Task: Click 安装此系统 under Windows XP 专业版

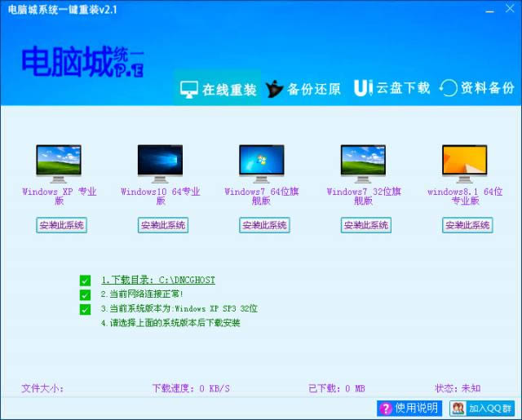Action: tap(62, 225)
